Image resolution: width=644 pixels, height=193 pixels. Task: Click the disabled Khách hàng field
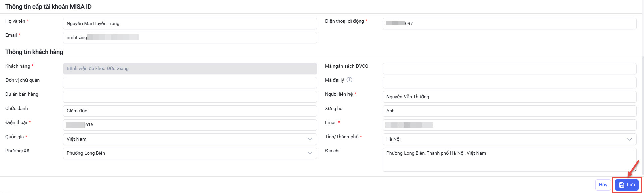pos(190,69)
